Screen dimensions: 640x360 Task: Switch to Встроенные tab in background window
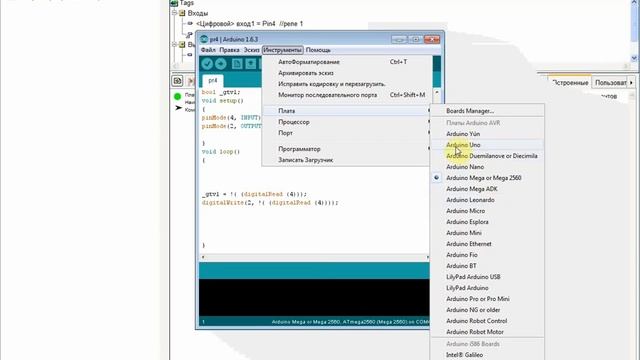pyautogui.click(x=570, y=82)
